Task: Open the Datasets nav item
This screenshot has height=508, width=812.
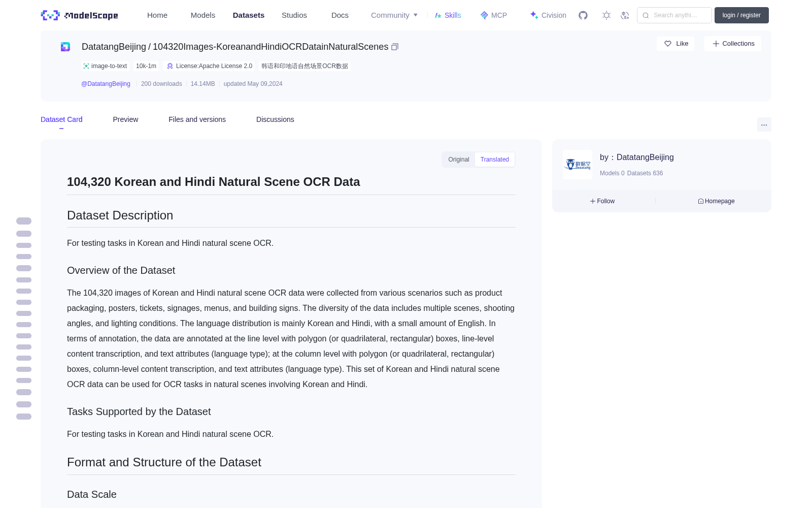Action: tap(249, 15)
